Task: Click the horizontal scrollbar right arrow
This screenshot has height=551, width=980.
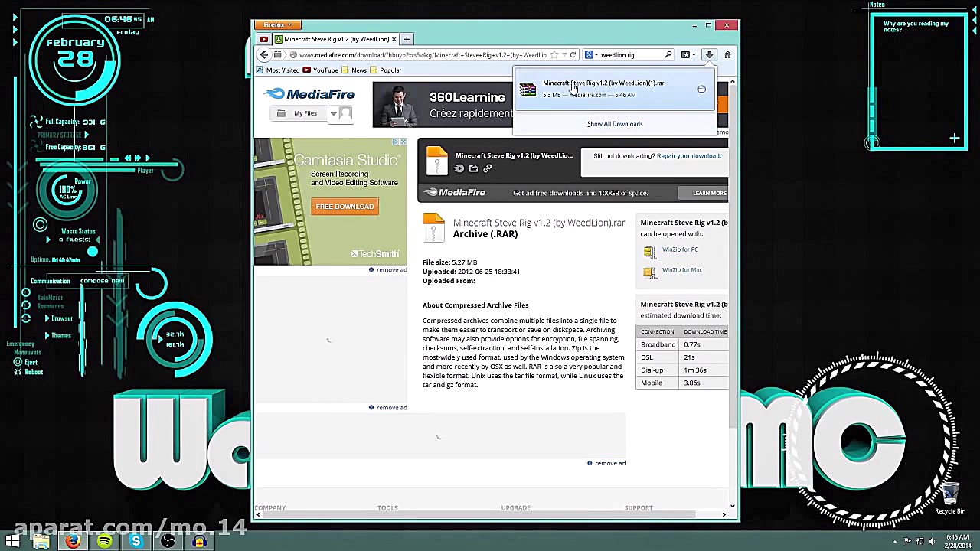Action: click(724, 515)
